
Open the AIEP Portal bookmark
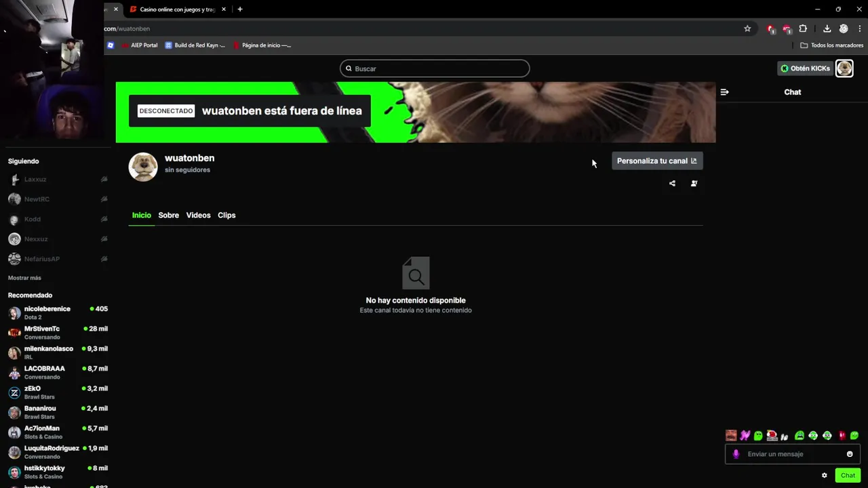(x=140, y=45)
